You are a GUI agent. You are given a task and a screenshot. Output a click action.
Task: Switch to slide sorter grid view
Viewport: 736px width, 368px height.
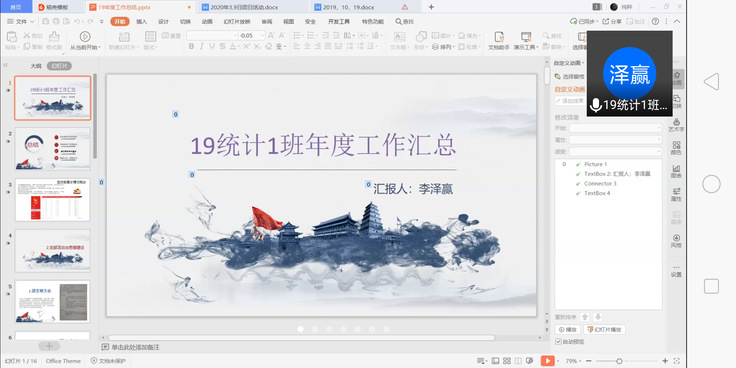506,361
